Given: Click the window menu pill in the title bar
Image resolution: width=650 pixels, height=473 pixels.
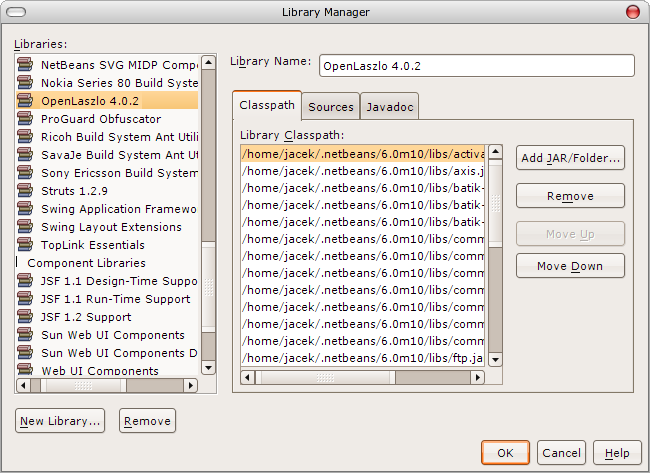Looking at the screenshot, I should click(x=17, y=12).
